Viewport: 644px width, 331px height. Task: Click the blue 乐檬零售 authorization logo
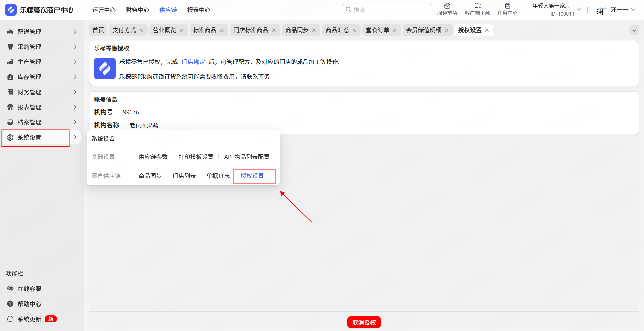(105, 68)
